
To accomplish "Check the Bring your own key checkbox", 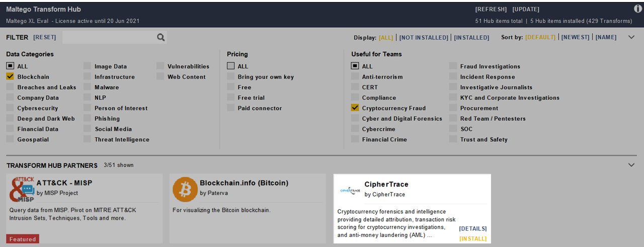I will [230, 77].
